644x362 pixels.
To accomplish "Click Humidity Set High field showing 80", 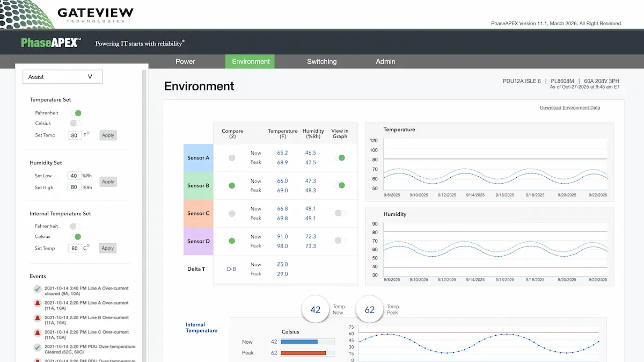I will point(75,187).
